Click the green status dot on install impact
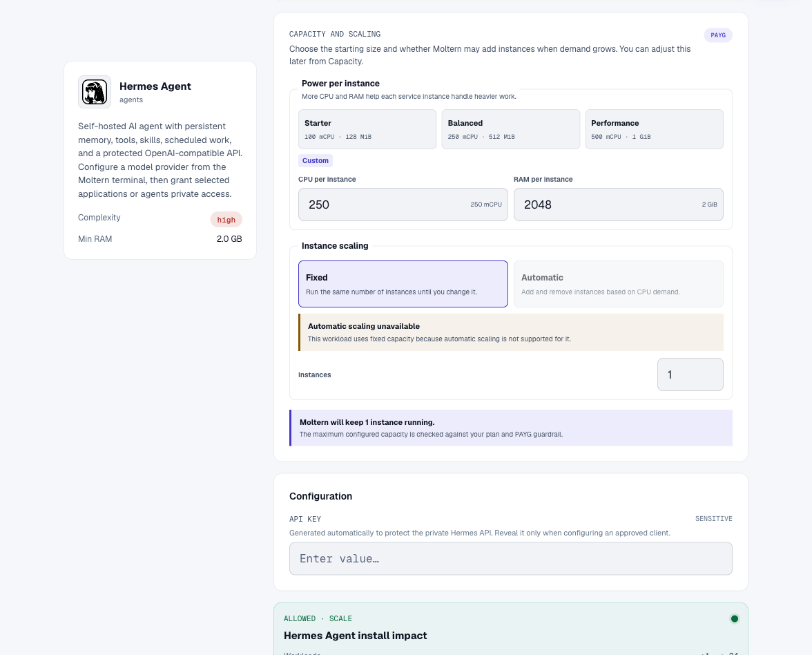 (x=735, y=619)
